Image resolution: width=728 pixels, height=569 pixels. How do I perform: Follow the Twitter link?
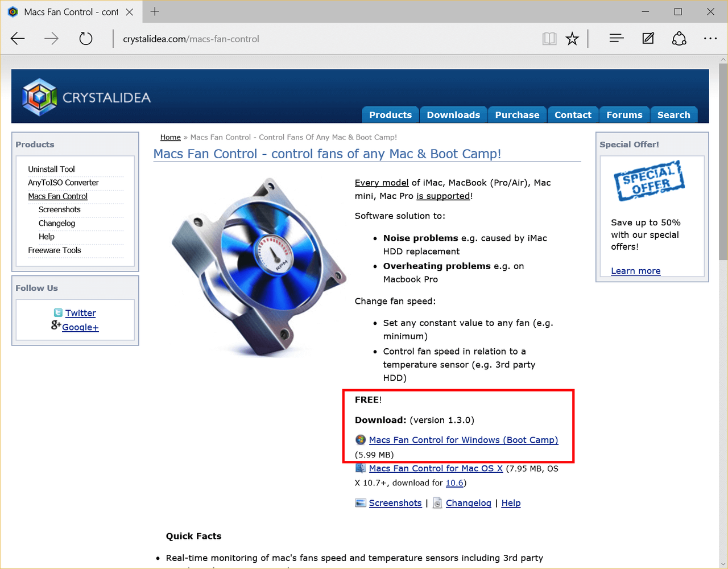point(81,313)
